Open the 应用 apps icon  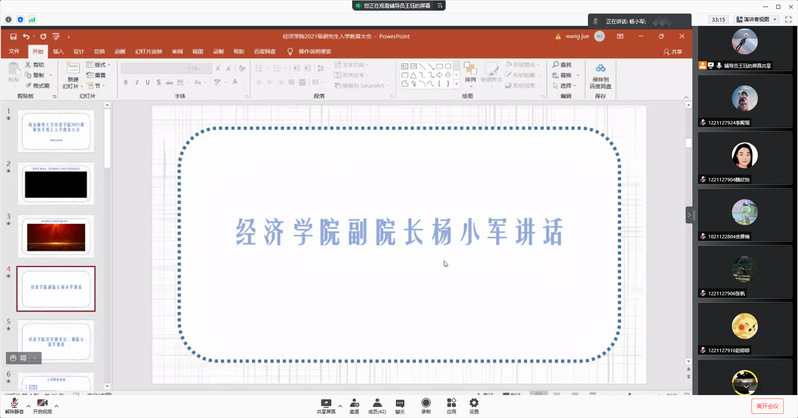click(451, 406)
